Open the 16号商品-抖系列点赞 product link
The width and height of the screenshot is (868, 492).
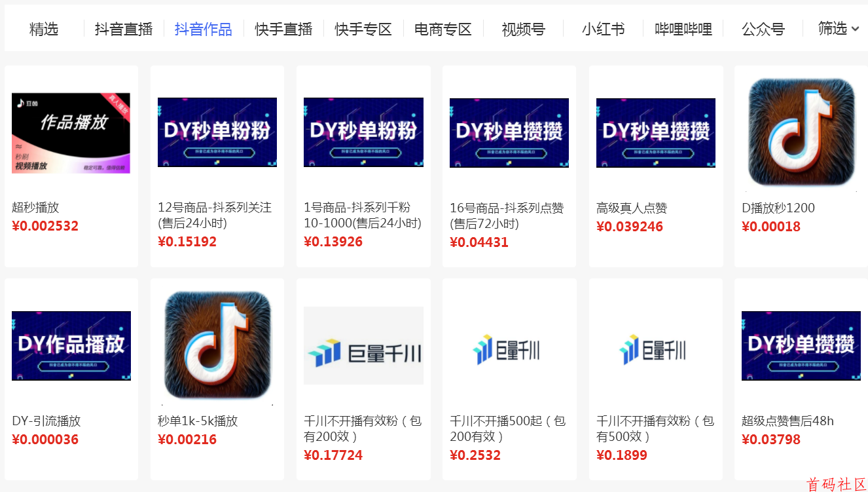pos(506,216)
